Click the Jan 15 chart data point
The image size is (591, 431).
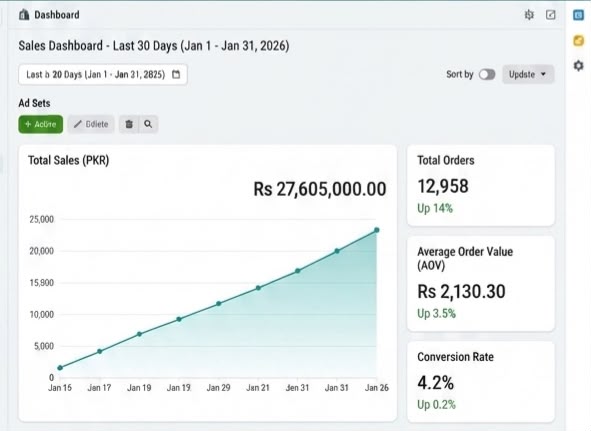pyautogui.click(x=60, y=368)
